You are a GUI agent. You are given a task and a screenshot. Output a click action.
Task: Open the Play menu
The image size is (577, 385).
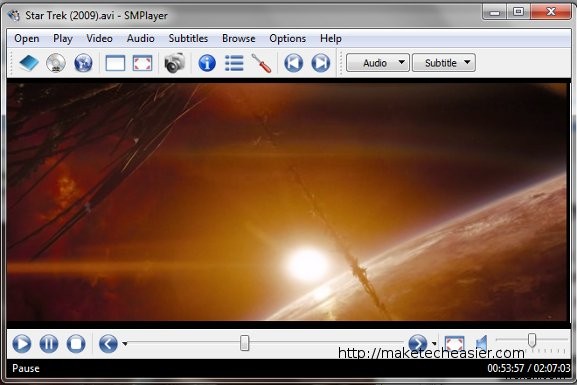pos(63,38)
